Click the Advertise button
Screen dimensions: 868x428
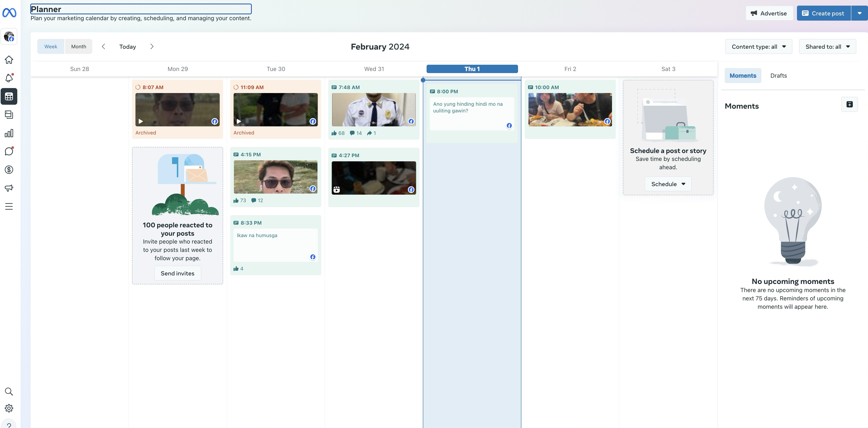tap(769, 13)
